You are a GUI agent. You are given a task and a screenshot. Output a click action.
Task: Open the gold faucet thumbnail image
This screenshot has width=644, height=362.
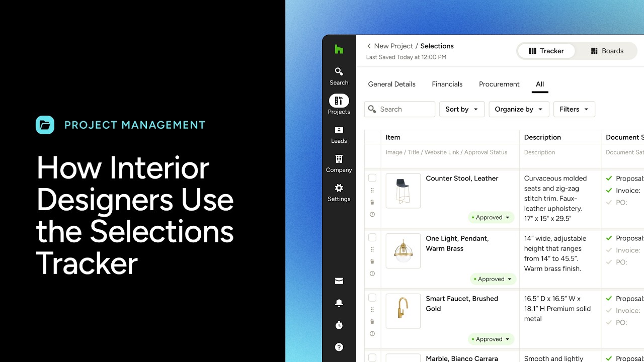(x=403, y=311)
